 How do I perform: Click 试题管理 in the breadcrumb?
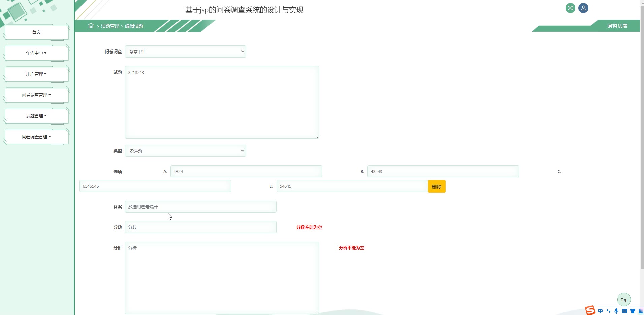110,26
